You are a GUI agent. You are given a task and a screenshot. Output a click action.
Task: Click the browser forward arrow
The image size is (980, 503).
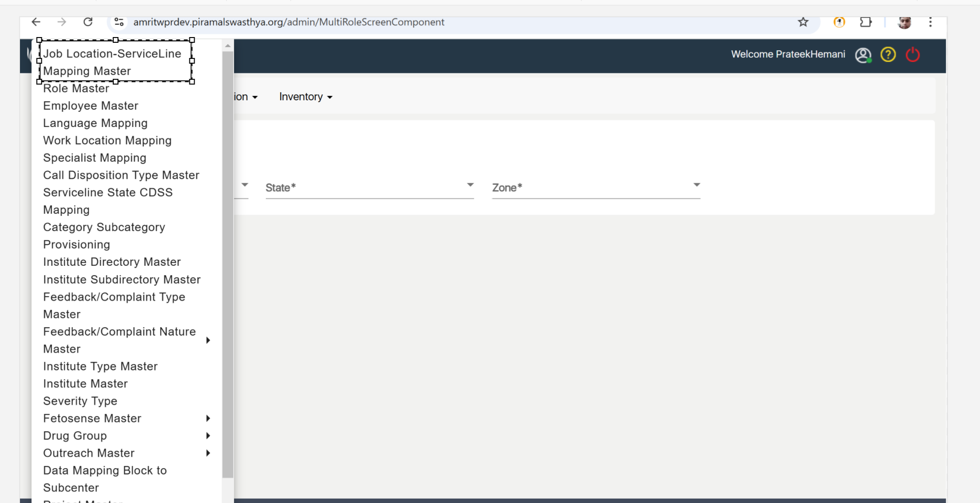[62, 22]
